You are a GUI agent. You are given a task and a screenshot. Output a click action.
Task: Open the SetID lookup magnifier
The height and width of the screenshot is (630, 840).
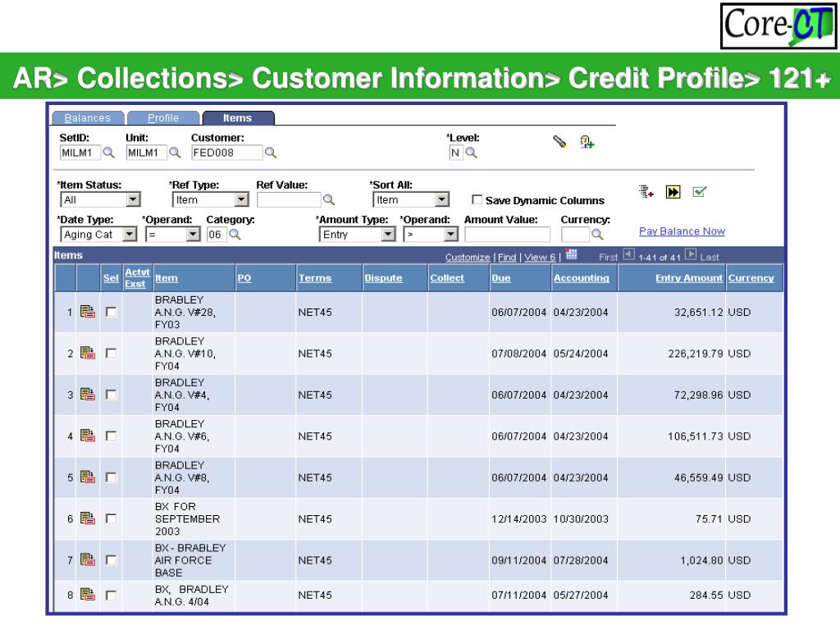pyautogui.click(x=109, y=153)
